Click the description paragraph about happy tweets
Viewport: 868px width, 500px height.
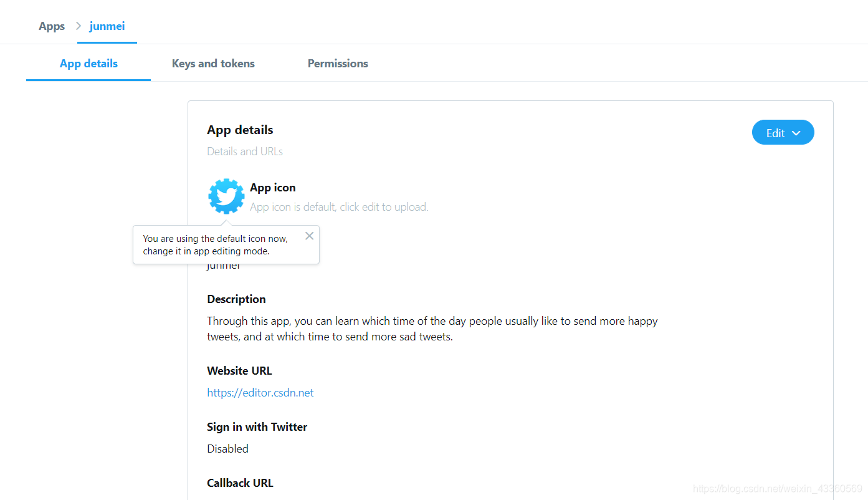click(432, 329)
